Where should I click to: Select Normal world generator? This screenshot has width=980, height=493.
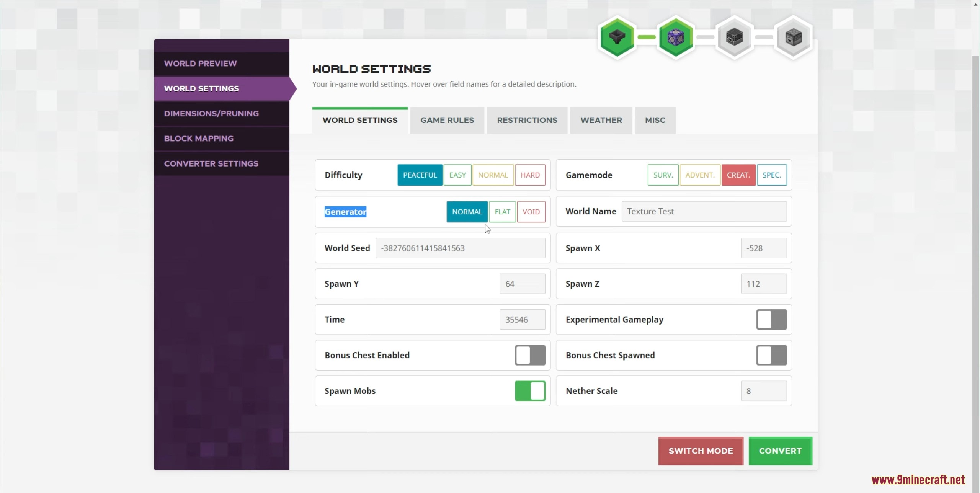467,212
